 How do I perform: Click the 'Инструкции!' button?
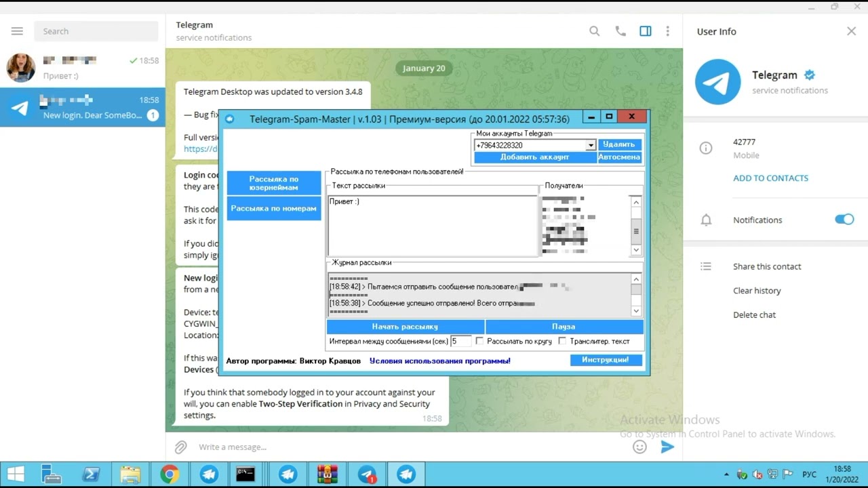(606, 360)
